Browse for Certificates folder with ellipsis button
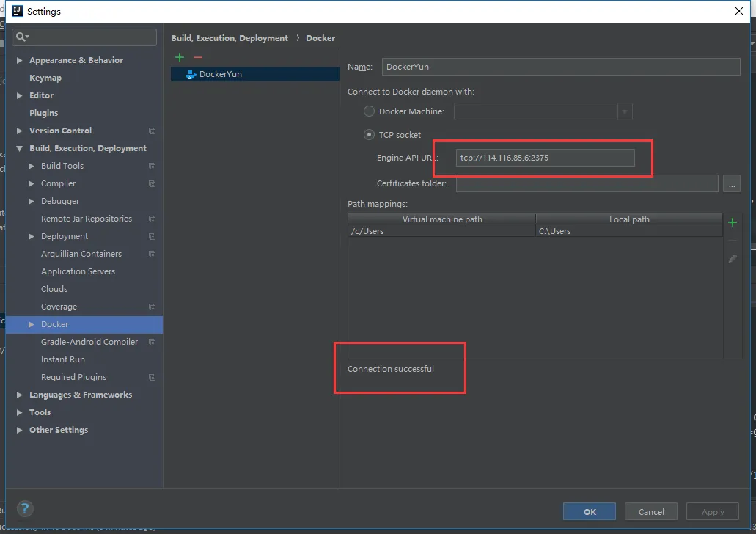Screen dimensions: 756x534 tap(731, 184)
